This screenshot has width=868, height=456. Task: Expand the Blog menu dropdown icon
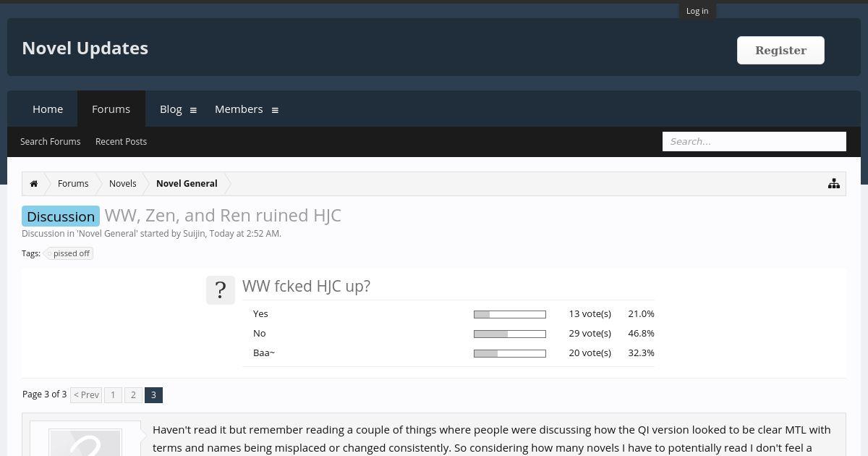coord(193,110)
